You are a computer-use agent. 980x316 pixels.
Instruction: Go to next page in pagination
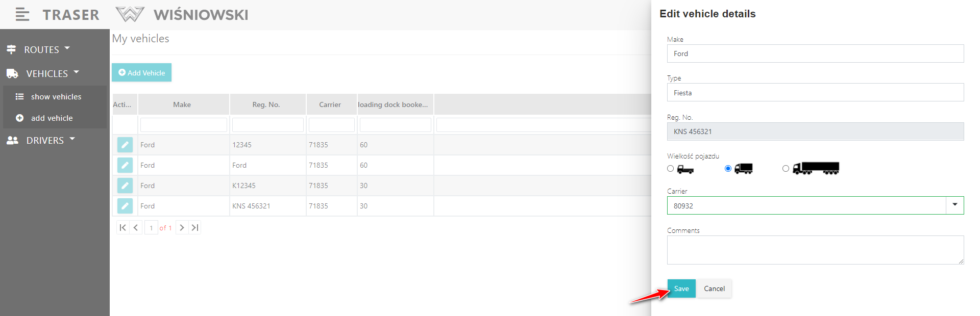click(x=182, y=228)
